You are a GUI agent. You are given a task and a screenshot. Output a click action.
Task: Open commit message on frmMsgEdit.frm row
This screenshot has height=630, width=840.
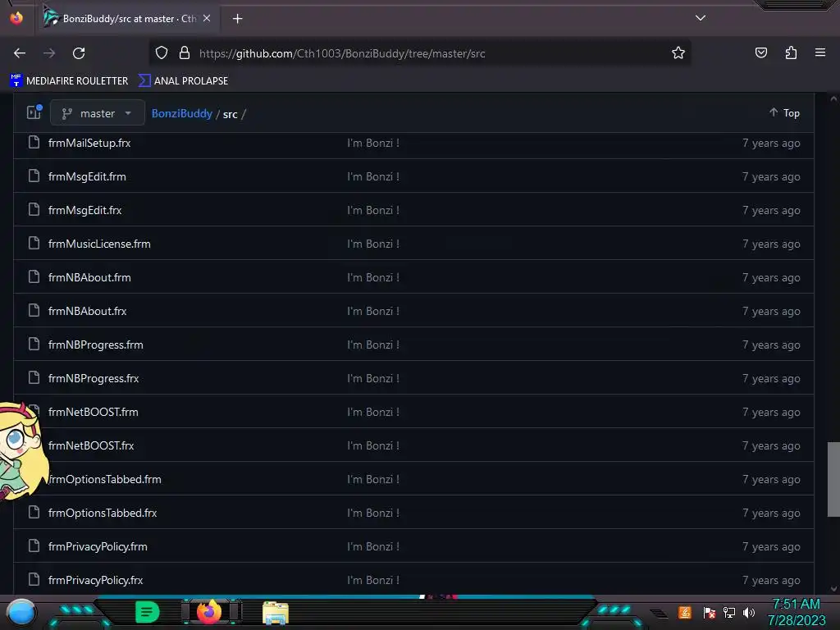click(373, 177)
